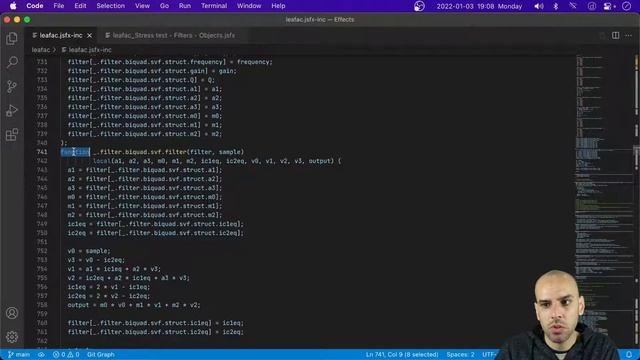This screenshot has height=360, width=640.
Task: Open the Control Center menu bar icon
Action: click(609, 6)
